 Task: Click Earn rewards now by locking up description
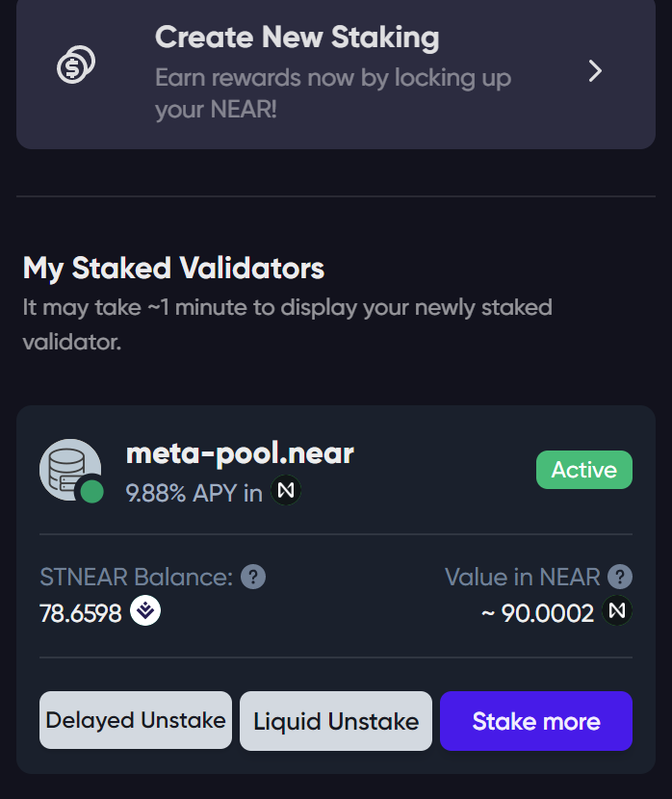[333, 93]
